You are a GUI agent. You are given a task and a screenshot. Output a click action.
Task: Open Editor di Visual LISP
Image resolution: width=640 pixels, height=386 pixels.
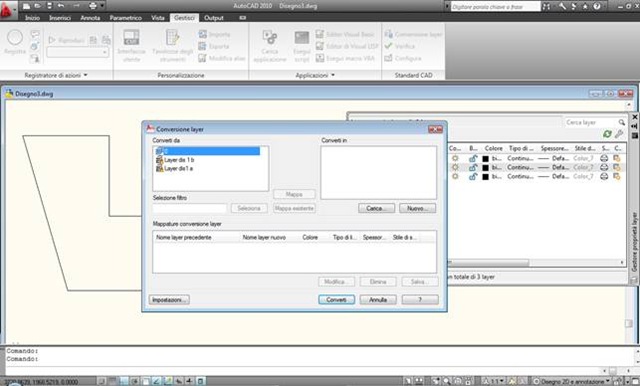click(x=347, y=46)
